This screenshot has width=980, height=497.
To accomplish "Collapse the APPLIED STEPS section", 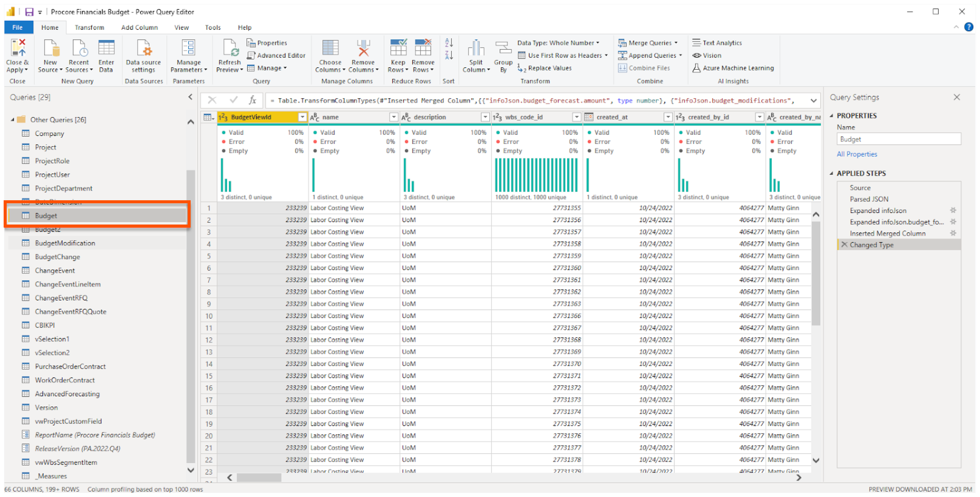I will (x=831, y=173).
